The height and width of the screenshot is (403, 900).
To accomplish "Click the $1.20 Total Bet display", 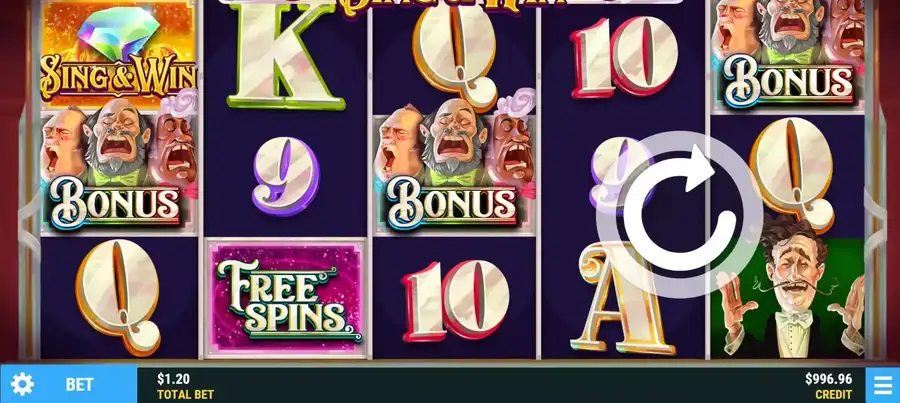I will pyautogui.click(x=185, y=386).
